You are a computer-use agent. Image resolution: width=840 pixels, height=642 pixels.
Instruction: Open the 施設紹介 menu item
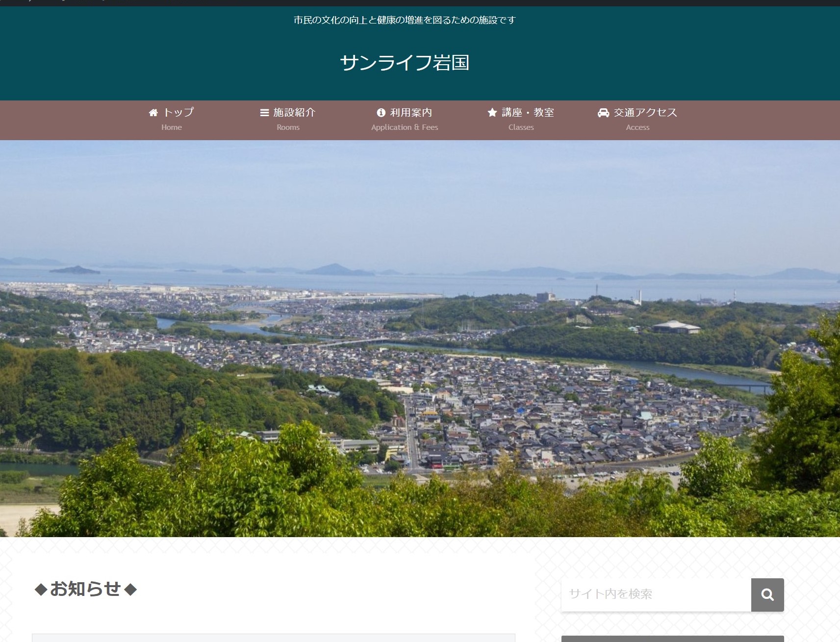[294, 112]
